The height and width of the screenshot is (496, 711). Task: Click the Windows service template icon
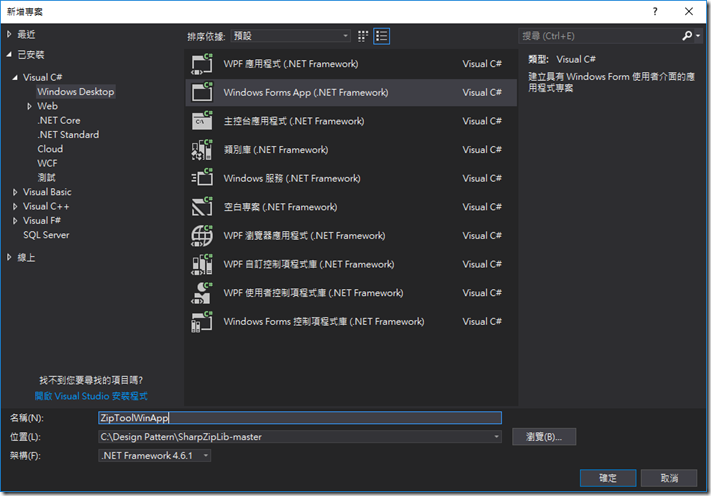tap(202, 178)
